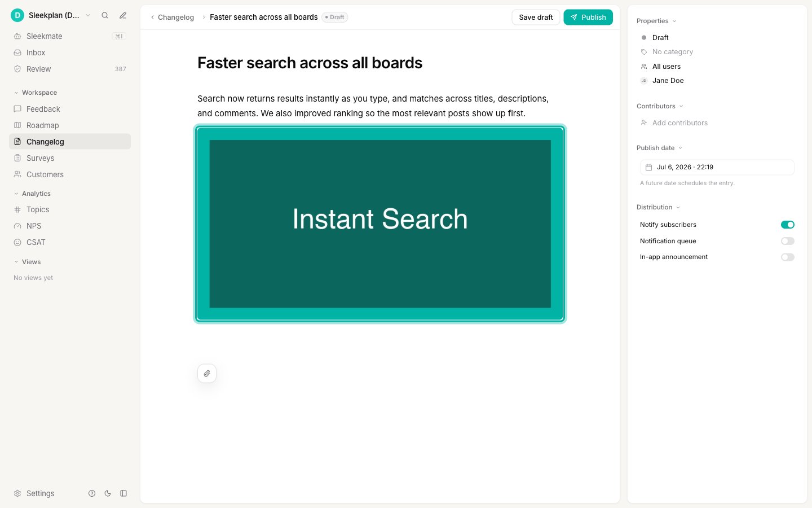Collapse the Contributors panel section

pos(660,106)
